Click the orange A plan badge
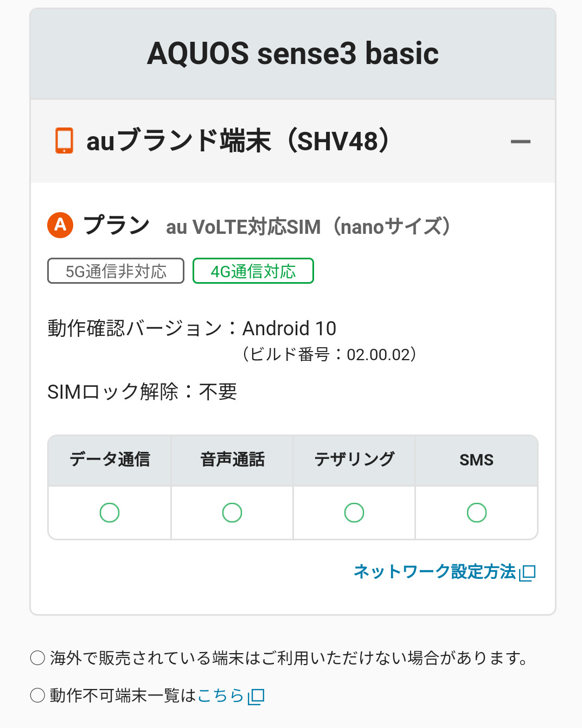The image size is (582, 728). (60, 225)
